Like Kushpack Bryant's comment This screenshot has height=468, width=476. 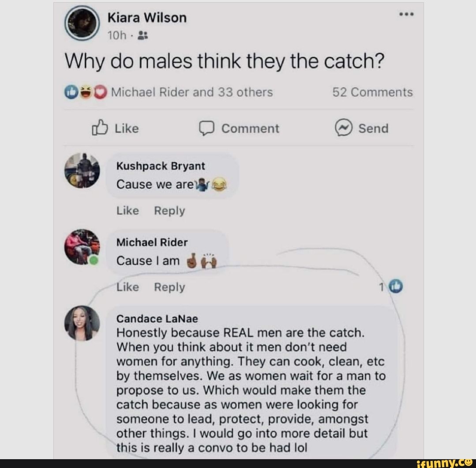click(x=127, y=211)
